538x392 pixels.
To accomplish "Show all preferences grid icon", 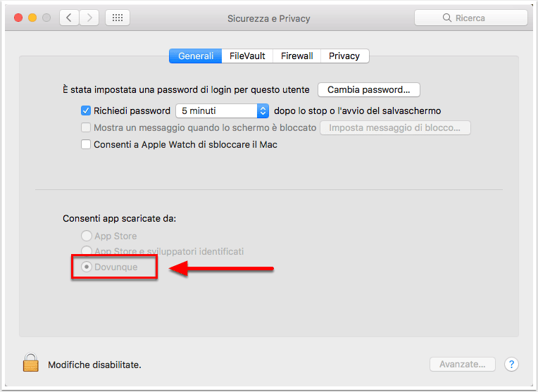I will [118, 18].
